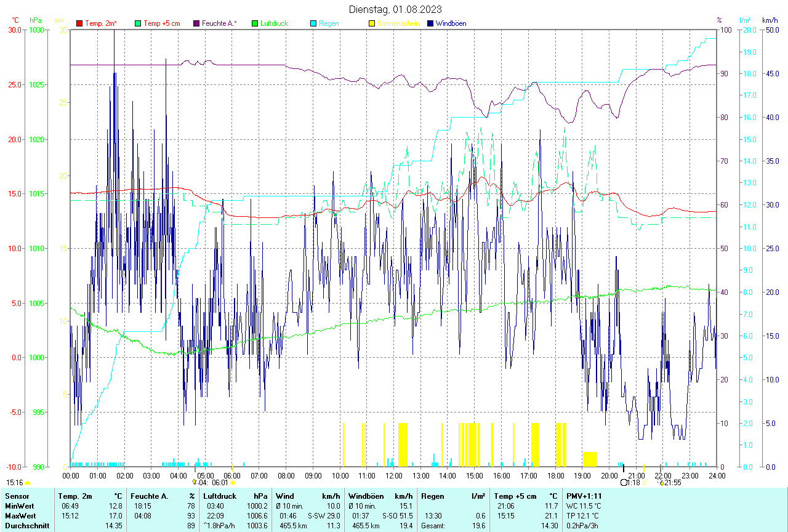Click the 'MaxWert' row label
The width and height of the screenshot is (788, 532).
point(20,515)
